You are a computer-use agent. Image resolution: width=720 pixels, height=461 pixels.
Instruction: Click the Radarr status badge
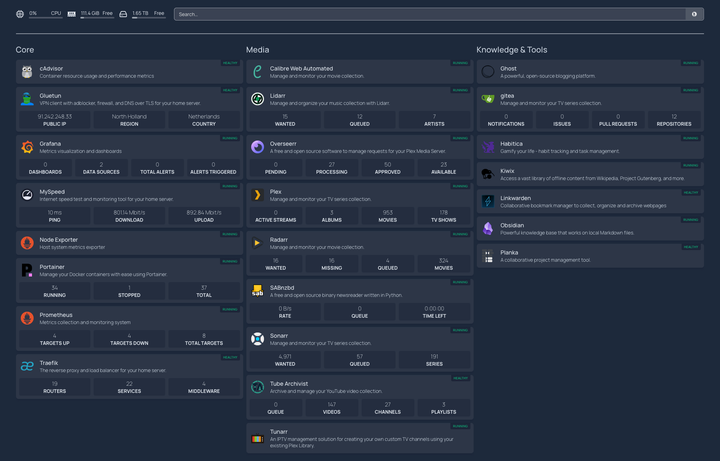(x=459, y=235)
